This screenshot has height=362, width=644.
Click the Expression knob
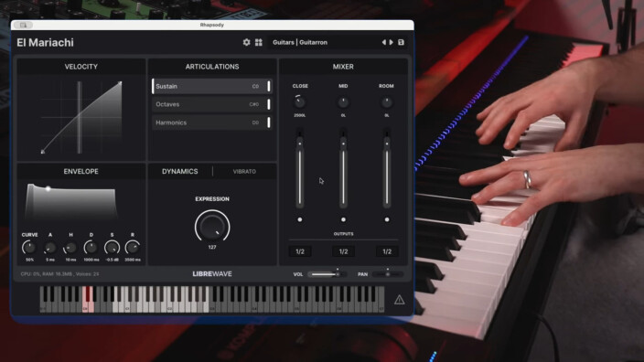pos(212,226)
